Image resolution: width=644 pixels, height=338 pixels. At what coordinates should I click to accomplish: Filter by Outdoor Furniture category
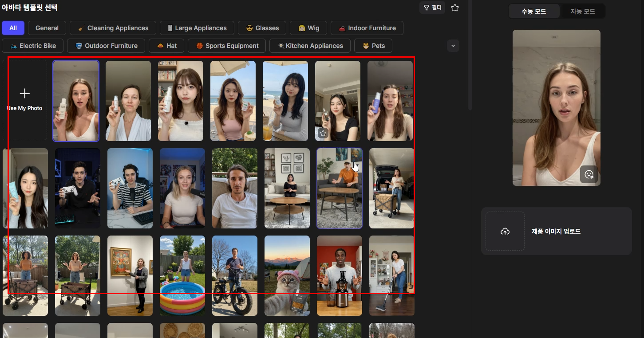point(106,46)
